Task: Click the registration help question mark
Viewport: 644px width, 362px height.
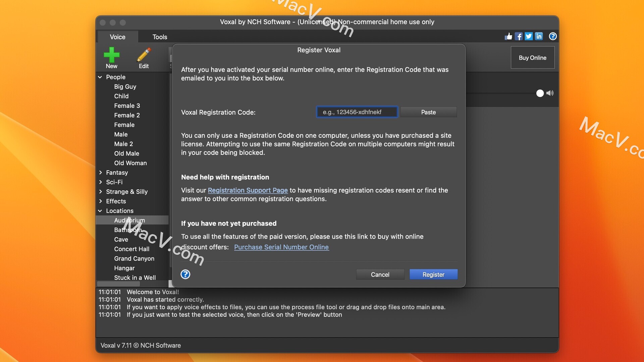Action: point(185,275)
